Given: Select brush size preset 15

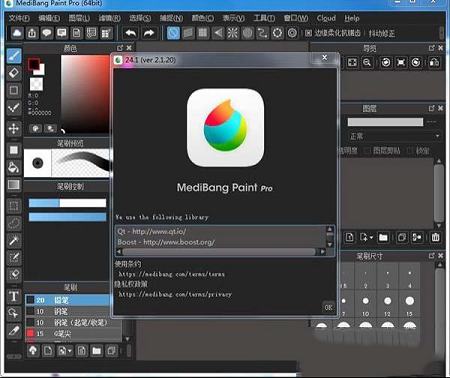Looking at the screenshot, I should coord(409,305).
